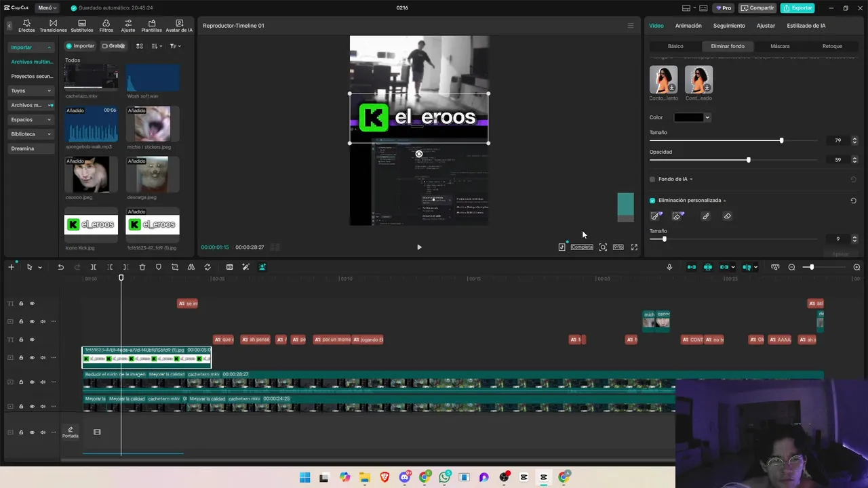Expand the Biblioteca section
Screen dimensions: 868x488
coord(31,134)
